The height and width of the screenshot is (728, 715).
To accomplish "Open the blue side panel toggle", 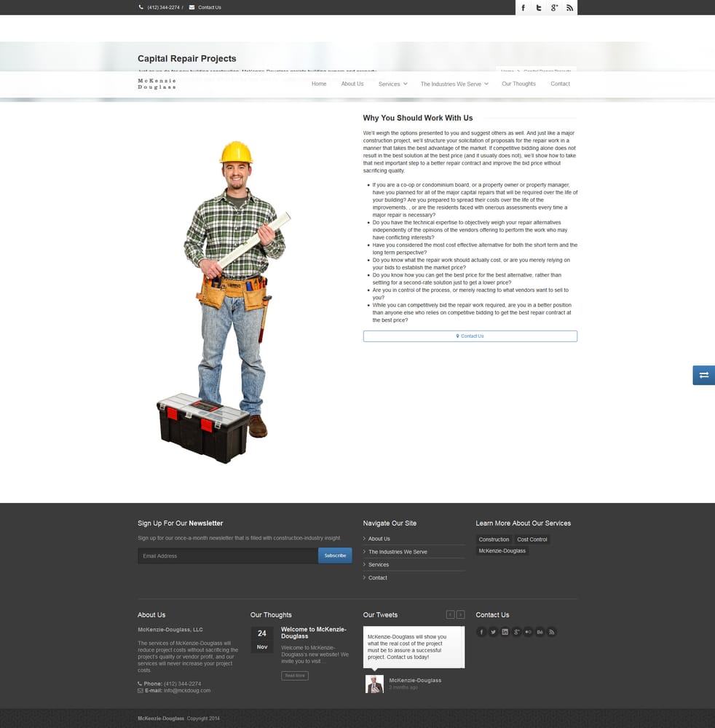I will tap(704, 375).
